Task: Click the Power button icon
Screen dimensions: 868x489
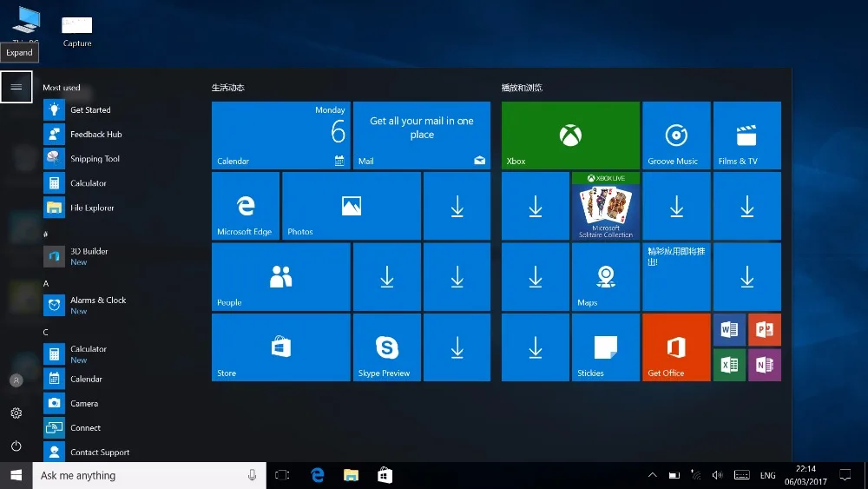Action: point(16,446)
